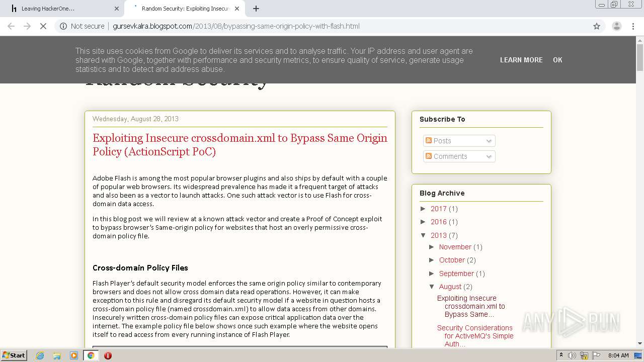Open the 2016 archive link
The image size is (644, 362).
pos(438,222)
